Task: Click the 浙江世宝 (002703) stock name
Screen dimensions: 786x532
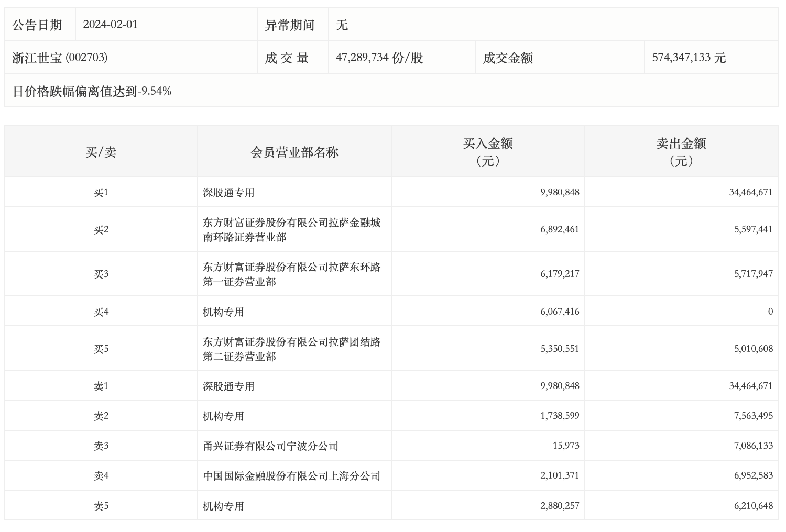Action: [x=60, y=58]
